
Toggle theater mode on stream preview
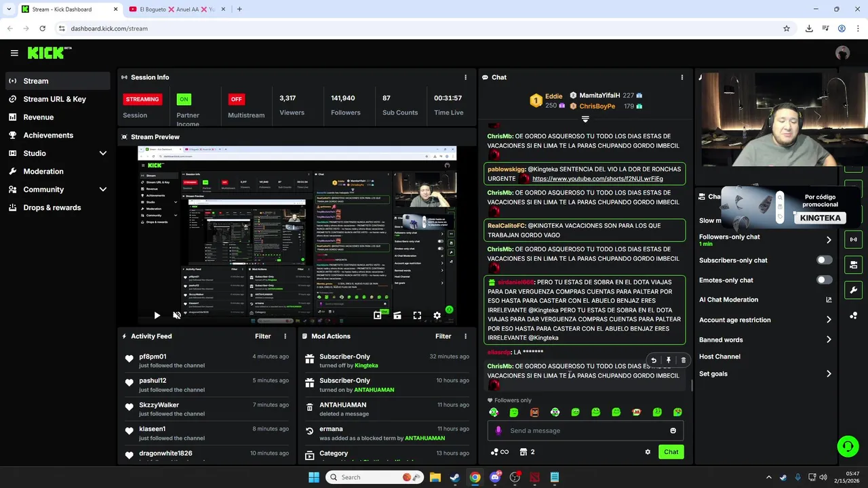397,315
